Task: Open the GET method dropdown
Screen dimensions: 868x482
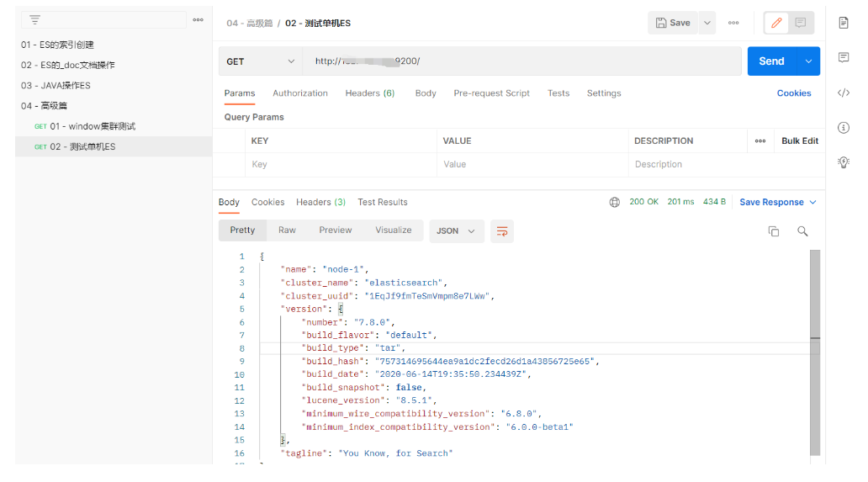Action: click(x=261, y=61)
